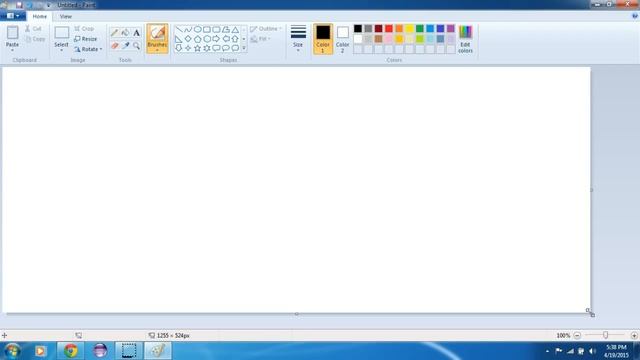Expand the Shapes gallery more arrow
Image resolution: width=640 pixels, height=360 pixels.
(x=244, y=48)
